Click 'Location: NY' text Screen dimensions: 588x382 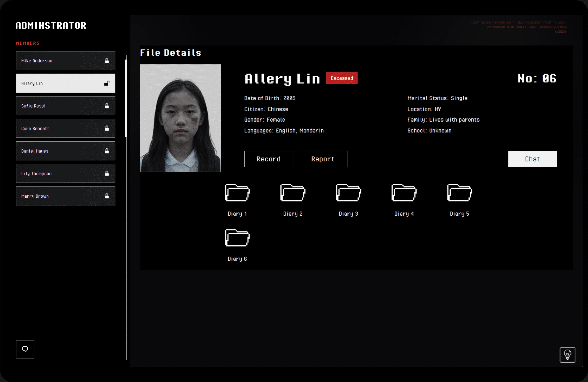(424, 109)
